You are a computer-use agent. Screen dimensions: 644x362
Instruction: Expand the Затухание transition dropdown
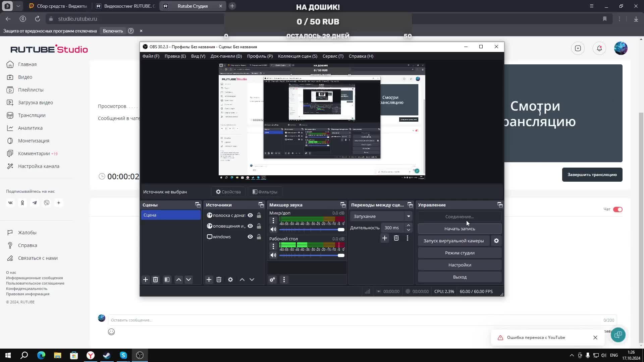409,216
